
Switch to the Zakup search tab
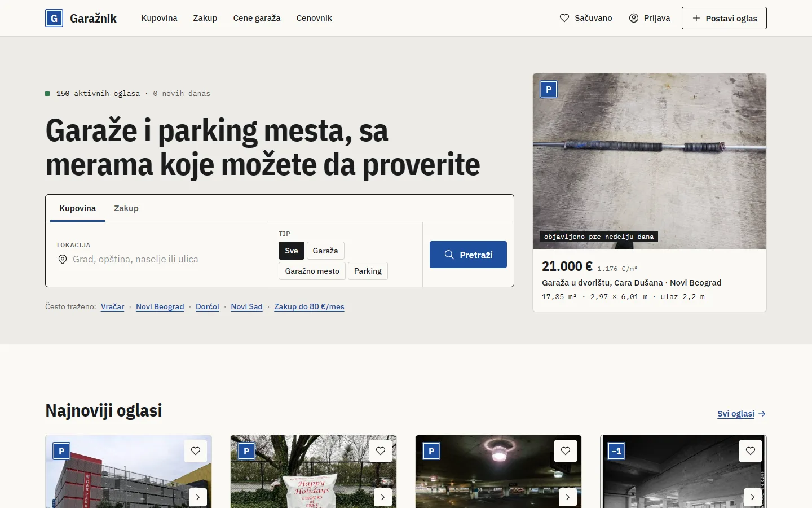pos(126,208)
